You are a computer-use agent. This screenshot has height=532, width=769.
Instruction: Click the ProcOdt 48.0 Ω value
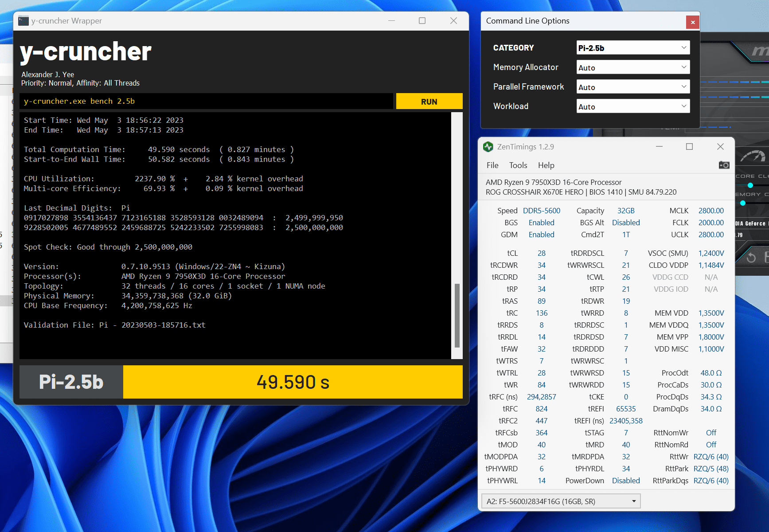[x=711, y=373]
